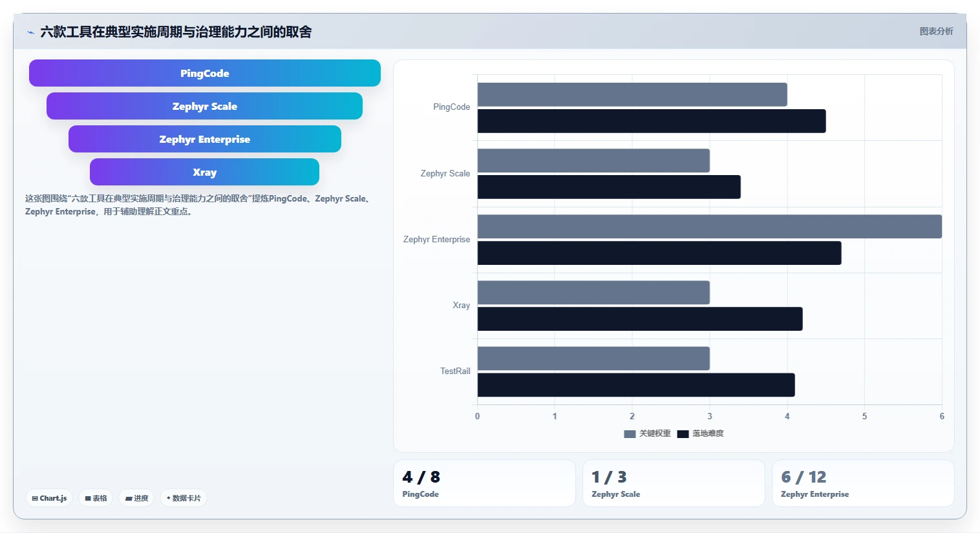
Task: Click the chart title 六款工具在典型实施周期
Action: pos(176,32)
